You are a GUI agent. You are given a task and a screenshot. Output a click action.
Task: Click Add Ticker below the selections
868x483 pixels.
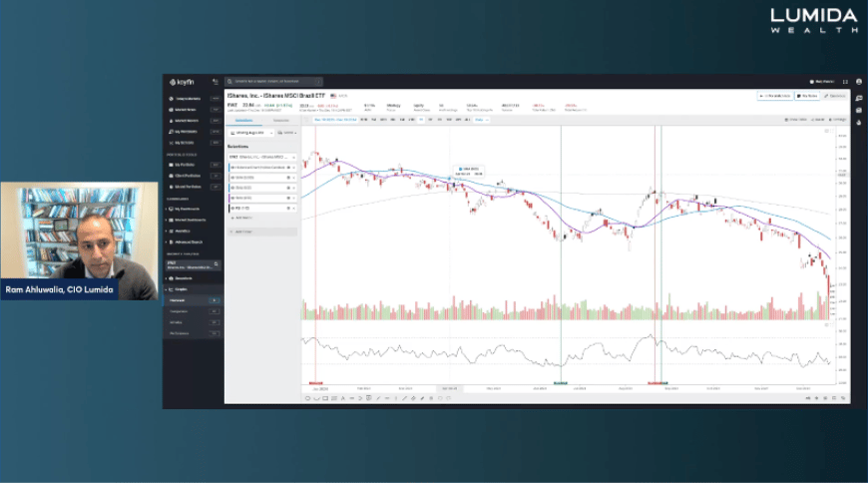(262, 233)
